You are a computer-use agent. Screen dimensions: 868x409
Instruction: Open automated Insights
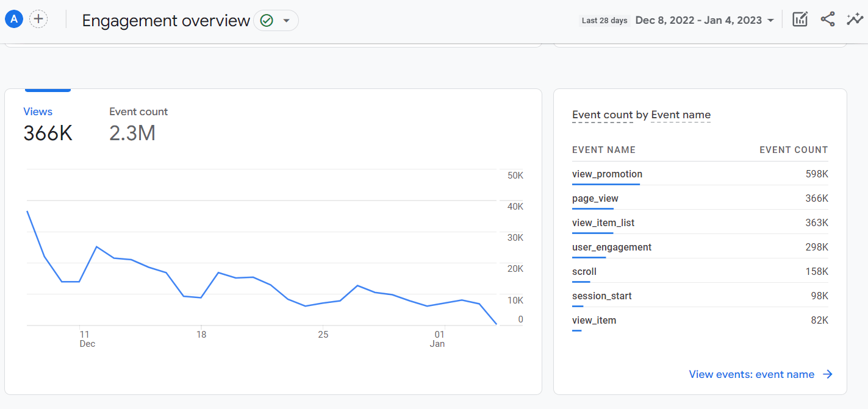pyautogui.click(x=855, y=19)
